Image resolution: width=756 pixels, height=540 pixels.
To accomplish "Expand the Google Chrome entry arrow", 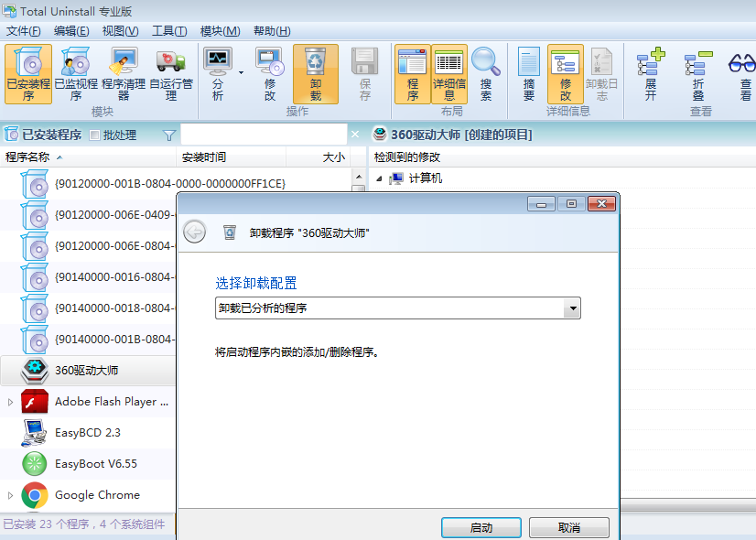I will pyautogui.click(x=11, y=495).
